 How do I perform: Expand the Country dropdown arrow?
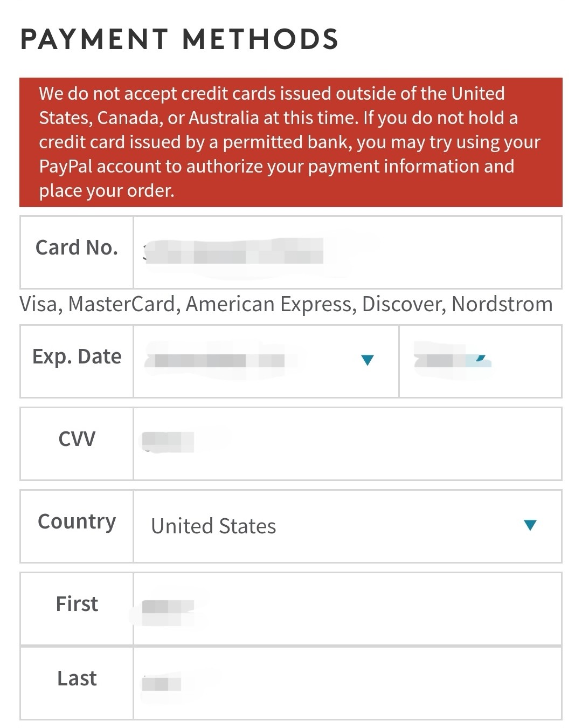(530, 525)
